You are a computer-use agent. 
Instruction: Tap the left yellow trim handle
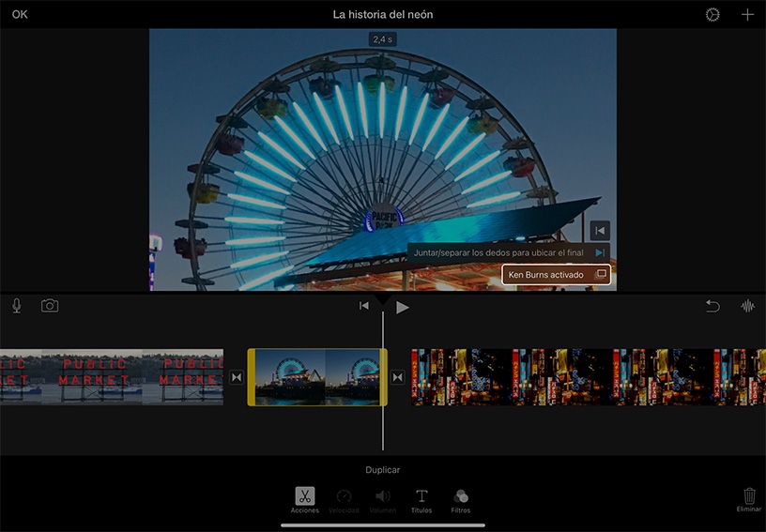(x=251, y=377)
